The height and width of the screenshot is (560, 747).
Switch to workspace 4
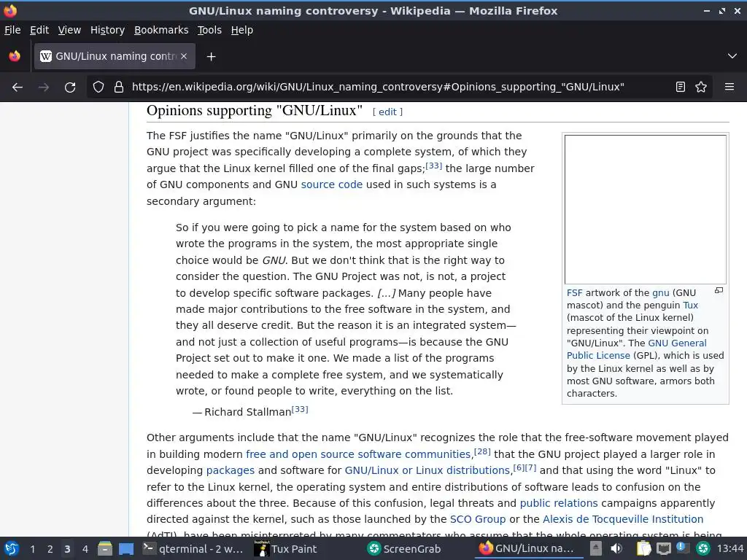pyautogui.click(x=85, y=549)
